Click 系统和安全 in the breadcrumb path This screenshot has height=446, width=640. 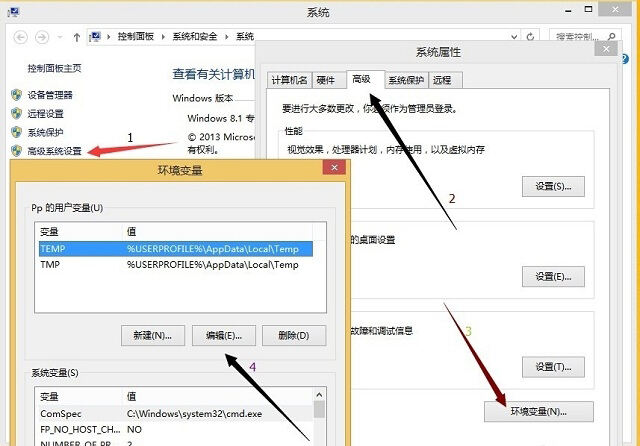(195, 37)
